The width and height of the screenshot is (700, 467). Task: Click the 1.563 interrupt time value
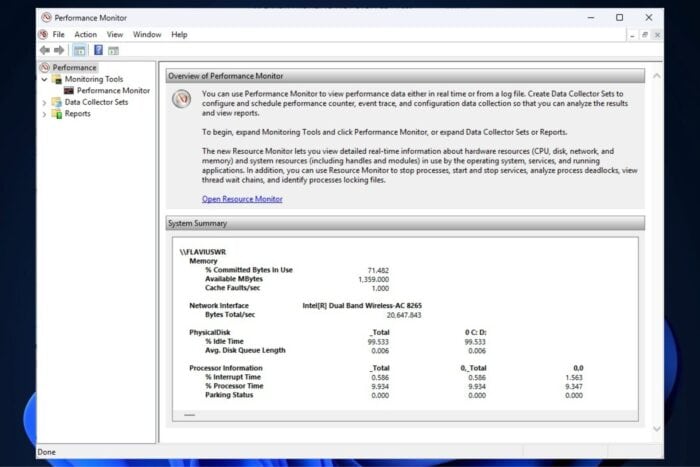point(574,378)
